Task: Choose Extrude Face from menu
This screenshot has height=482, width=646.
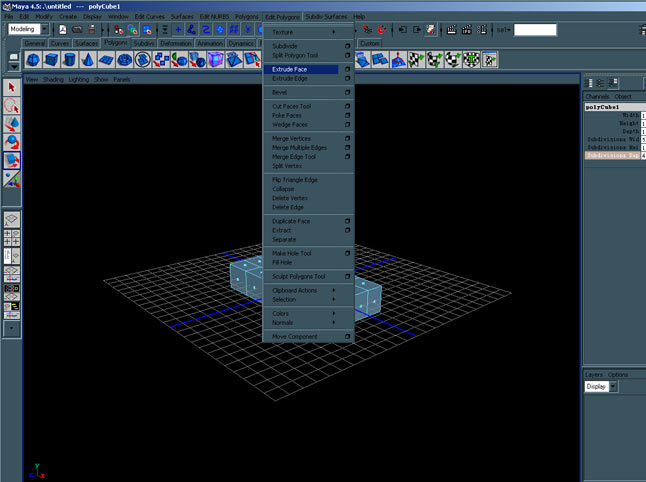Action: coord(301,69)
